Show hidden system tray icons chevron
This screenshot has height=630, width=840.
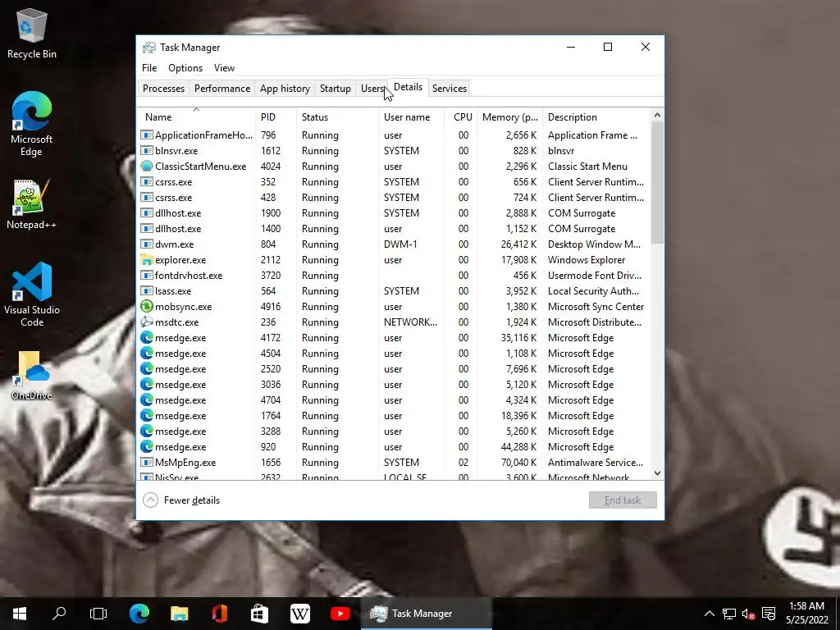click(710, 614)
